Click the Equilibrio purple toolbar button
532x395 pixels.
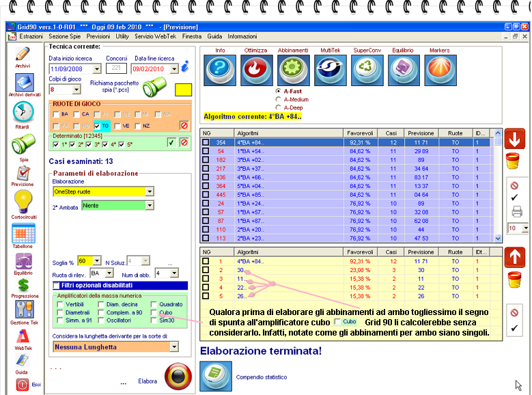[404, 70]
